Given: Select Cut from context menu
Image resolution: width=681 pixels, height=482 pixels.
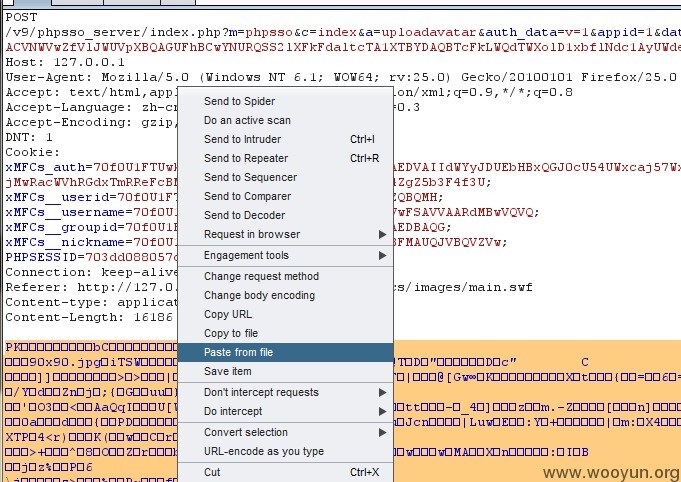Looking at the screenshot, I should click(x=285, y=472).
